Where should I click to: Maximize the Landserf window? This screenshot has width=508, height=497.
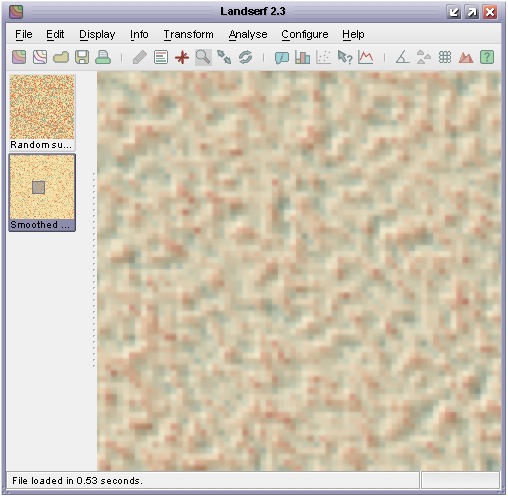click(472, 12)
